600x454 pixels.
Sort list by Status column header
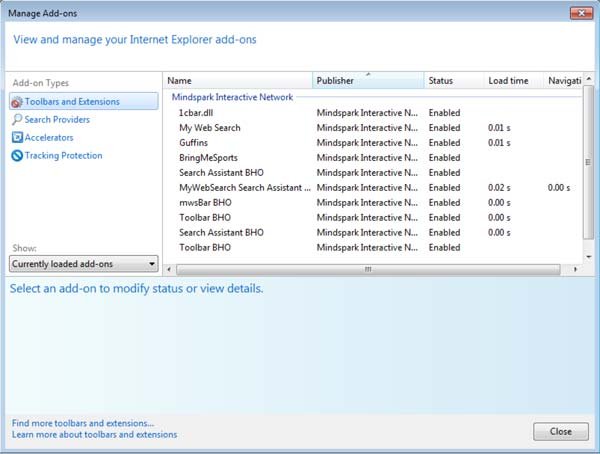click(x=454, y=81)
